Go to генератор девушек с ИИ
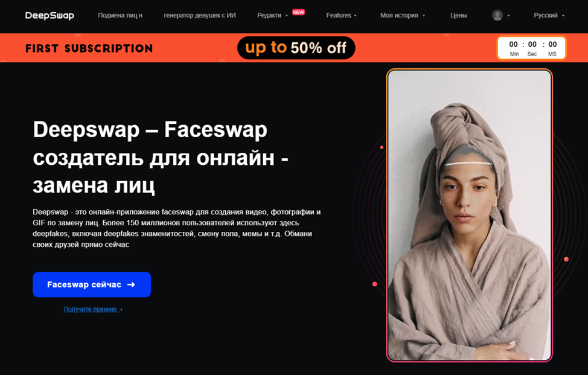This screenshot has height=375, width=588. coord(199,15)
